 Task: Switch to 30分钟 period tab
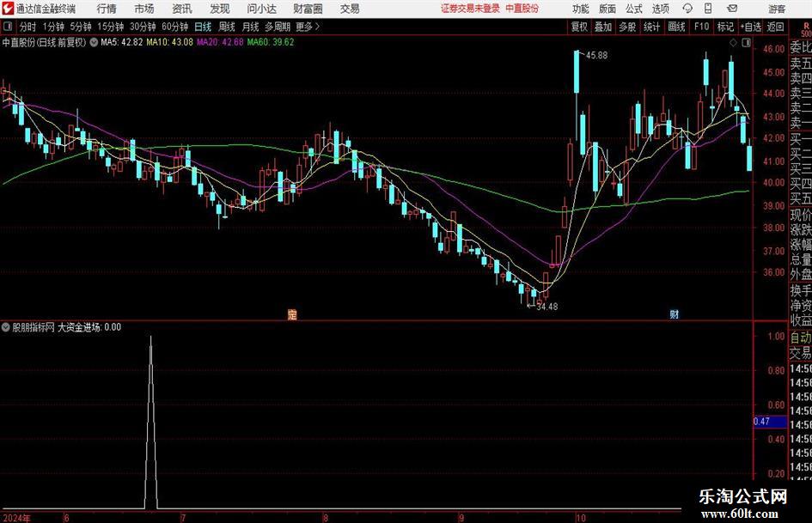(x=143, y=27)
